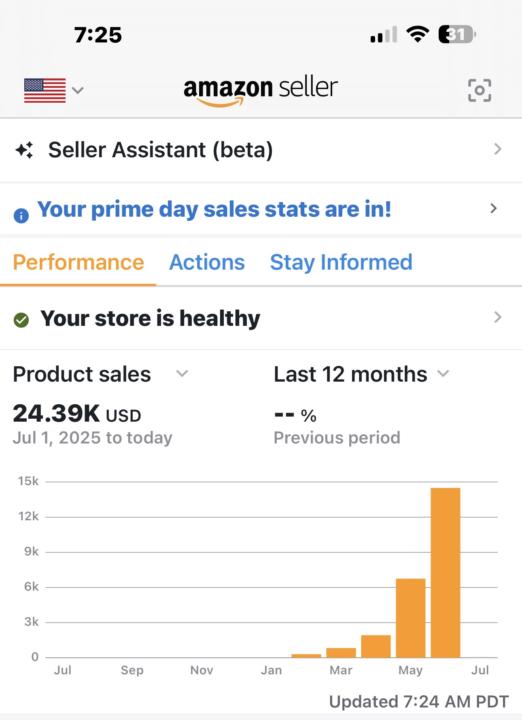
Task: Tap the Seller Assistant sparkle icon
Action: 24,150
